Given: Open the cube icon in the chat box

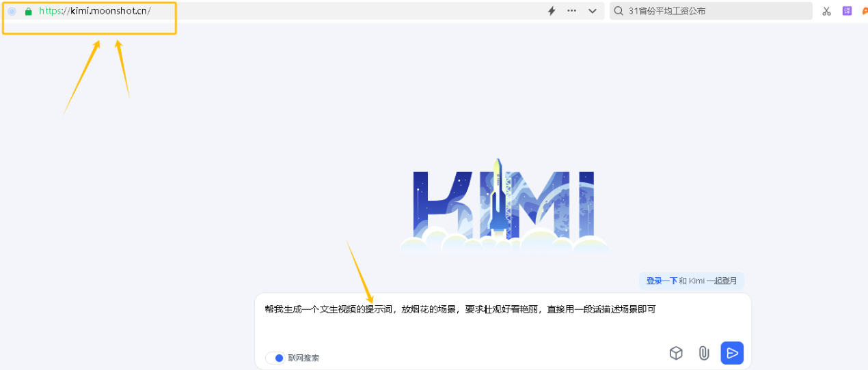Looking at the screenshot, I should 676,353.
